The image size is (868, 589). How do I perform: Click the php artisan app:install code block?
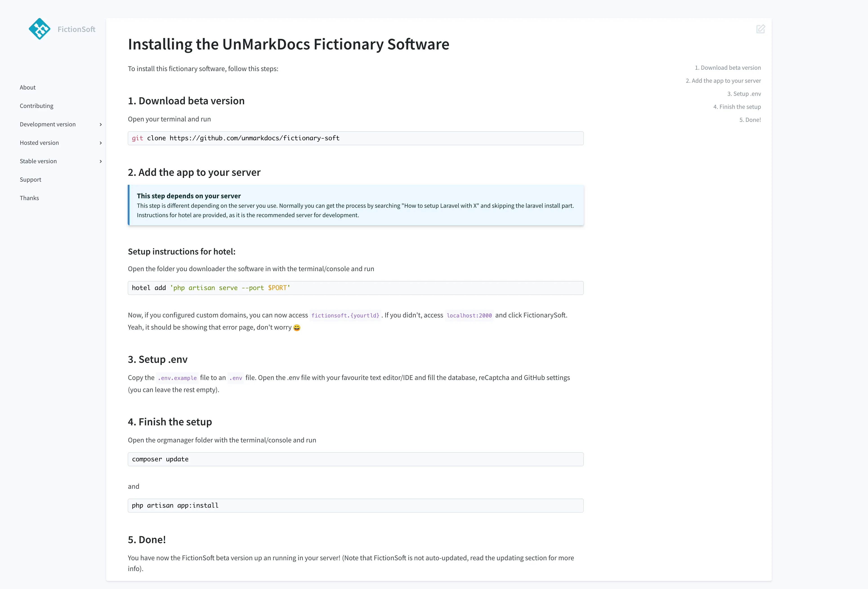coord(355,506)
